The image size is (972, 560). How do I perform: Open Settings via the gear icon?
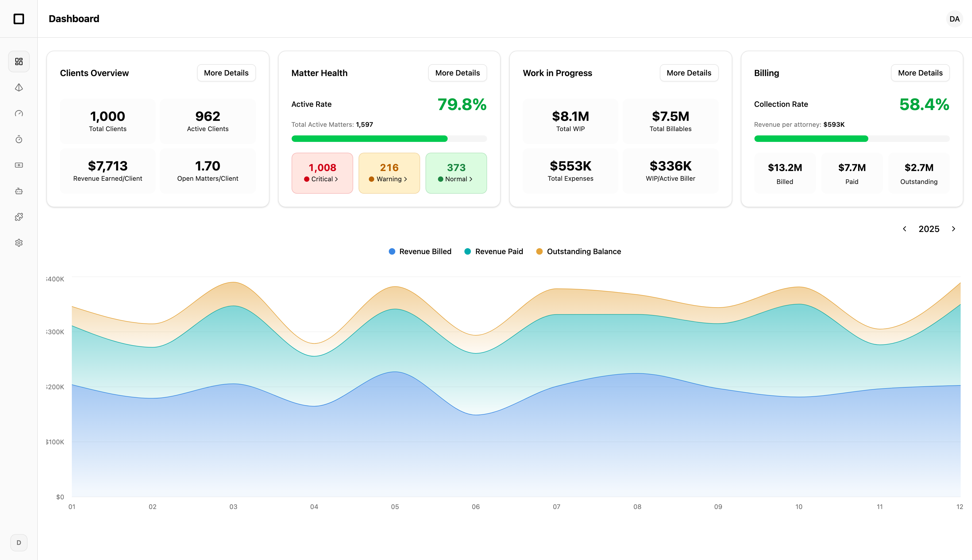pos(18,243)
